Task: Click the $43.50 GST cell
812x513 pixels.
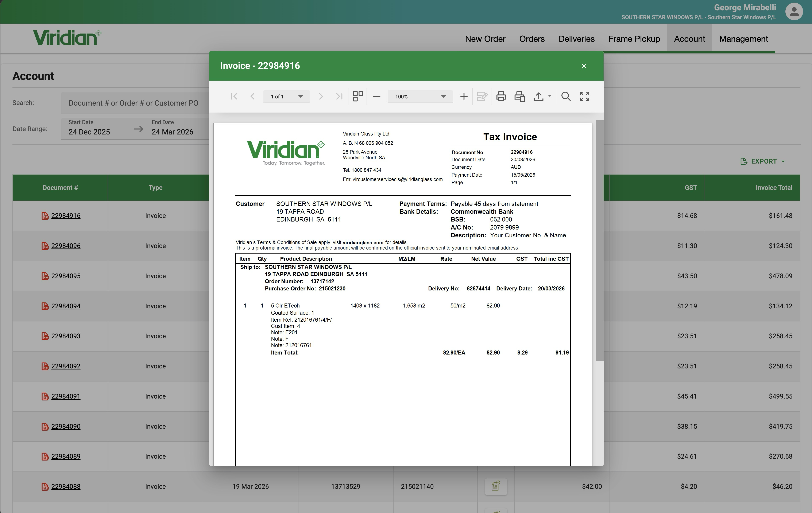Action: (x=657, y=276)
